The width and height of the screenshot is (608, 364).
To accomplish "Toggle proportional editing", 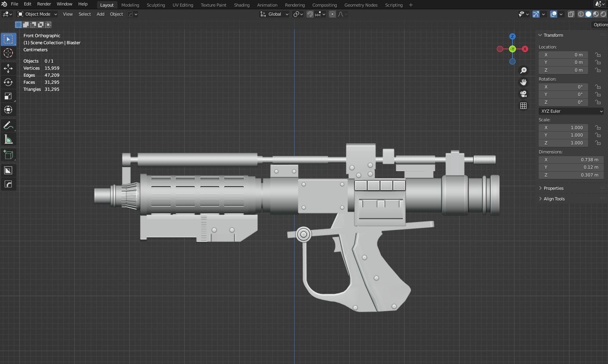I will [332, 14].
